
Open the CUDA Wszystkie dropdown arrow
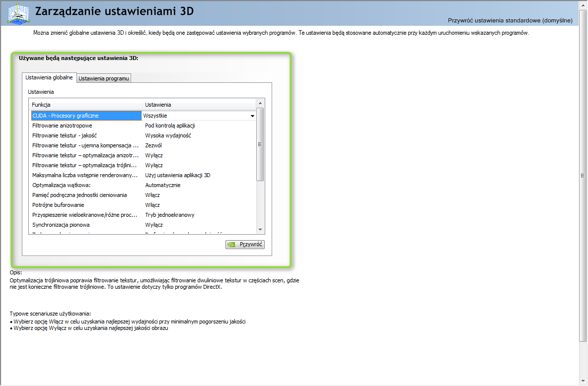[252, 116]
